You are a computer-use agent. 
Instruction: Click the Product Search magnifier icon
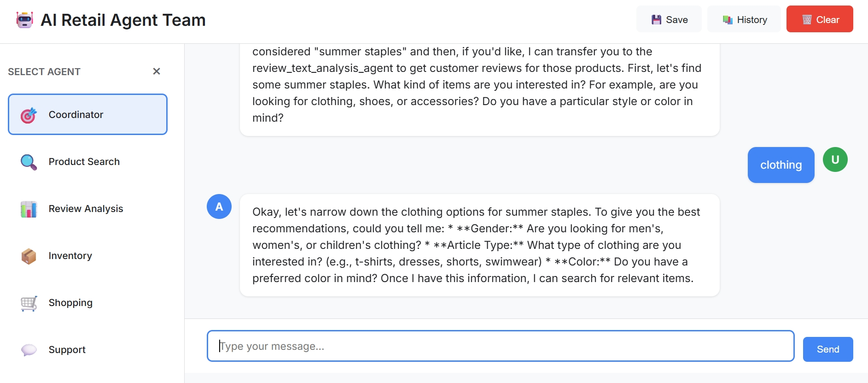[29, 162]
